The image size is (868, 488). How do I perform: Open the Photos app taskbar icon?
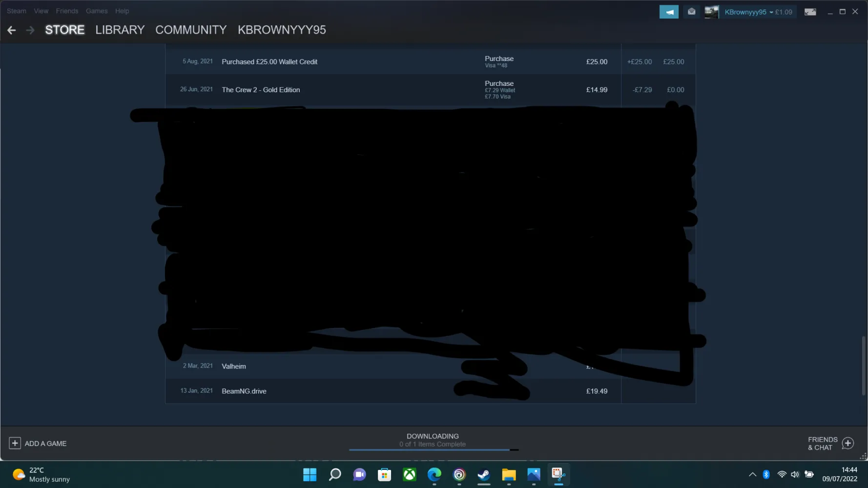(534, 475)
